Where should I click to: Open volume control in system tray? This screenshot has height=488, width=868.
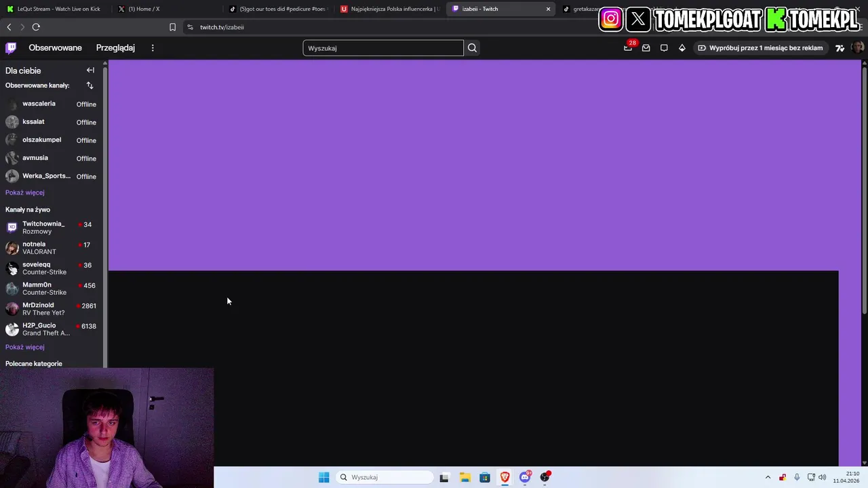pyautogui.click(x=822, y=477)
